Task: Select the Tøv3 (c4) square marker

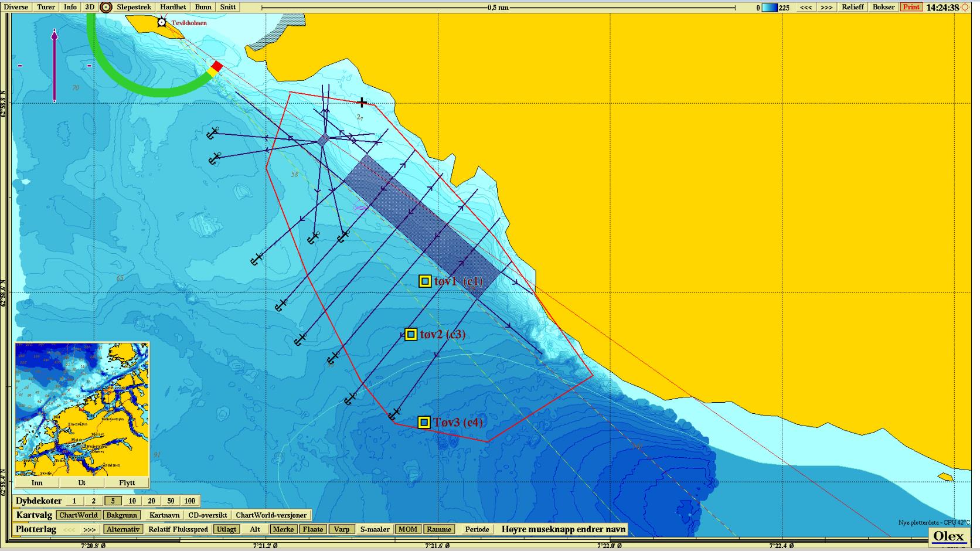Action: [x=424, y=422]
